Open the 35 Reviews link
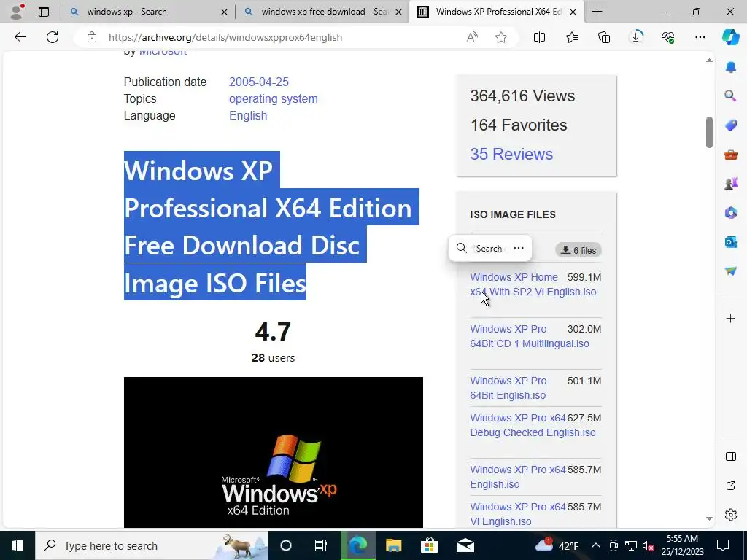The image size is (747, 560). 511,154
